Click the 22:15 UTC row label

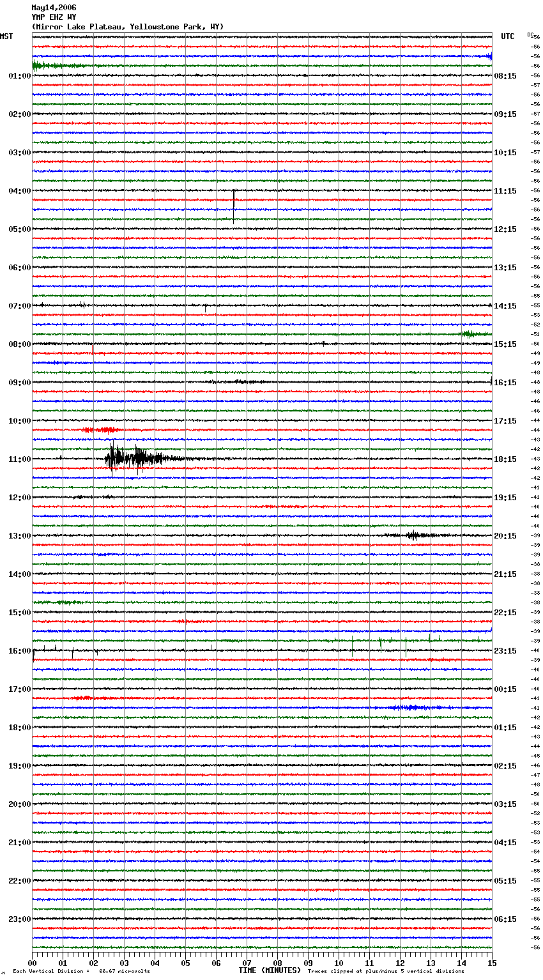pyautogui.click(x=505, y=613)
